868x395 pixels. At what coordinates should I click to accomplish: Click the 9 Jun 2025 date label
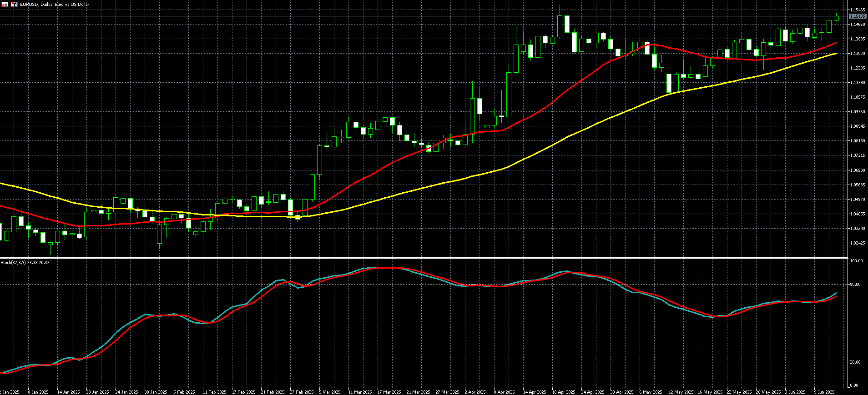(x=824, y=392)
